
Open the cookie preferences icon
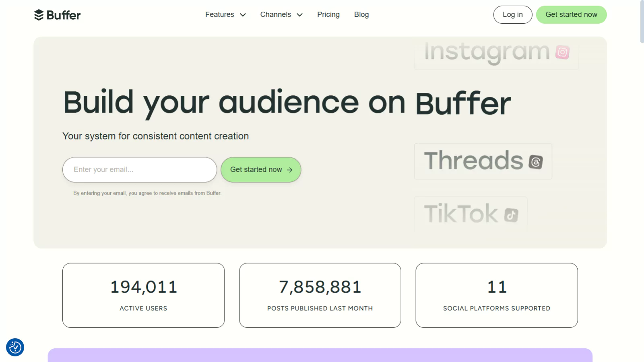pos(15,347)
